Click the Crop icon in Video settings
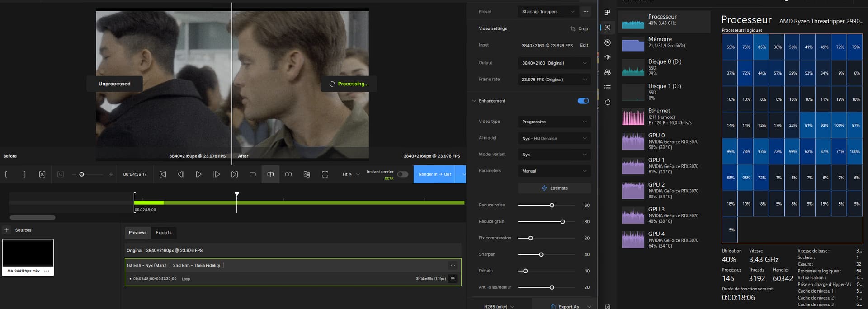Image resolution: width=868 pixels, height=309 pixels. point(573,28)
